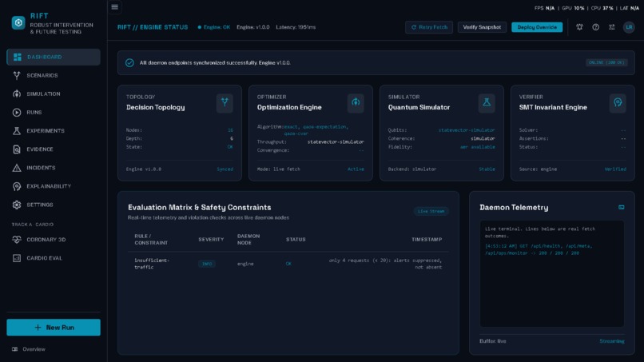The image size is (644, 362).
Task: Click the Verify Snapshot button
Action: [x=482, y=27]
